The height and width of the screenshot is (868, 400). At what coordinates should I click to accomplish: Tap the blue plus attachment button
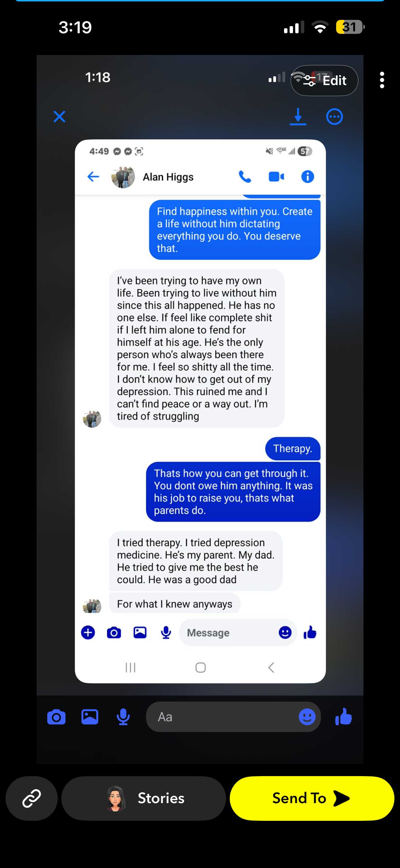tap(88, 632)
